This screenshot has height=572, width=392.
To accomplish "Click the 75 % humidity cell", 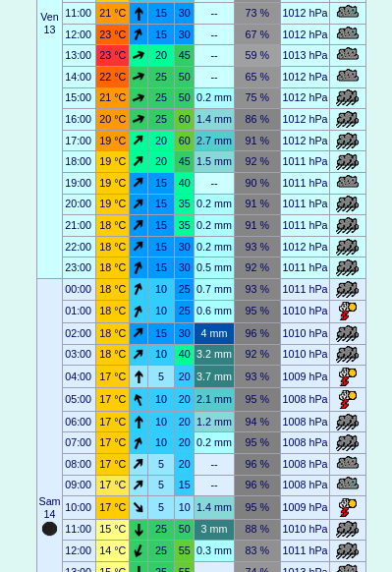I will click(257, 97).
